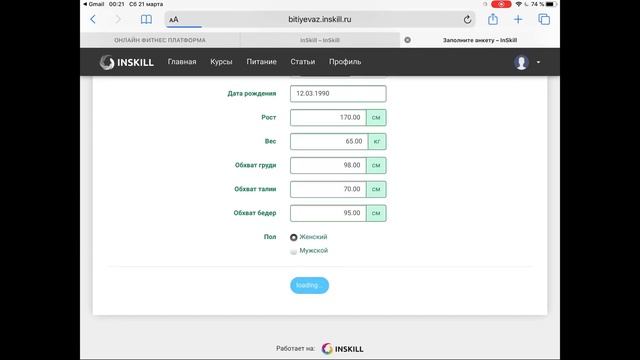This screenshot has height=360, width=640.
Task: Open the Питание menu item
Action: 262,62
